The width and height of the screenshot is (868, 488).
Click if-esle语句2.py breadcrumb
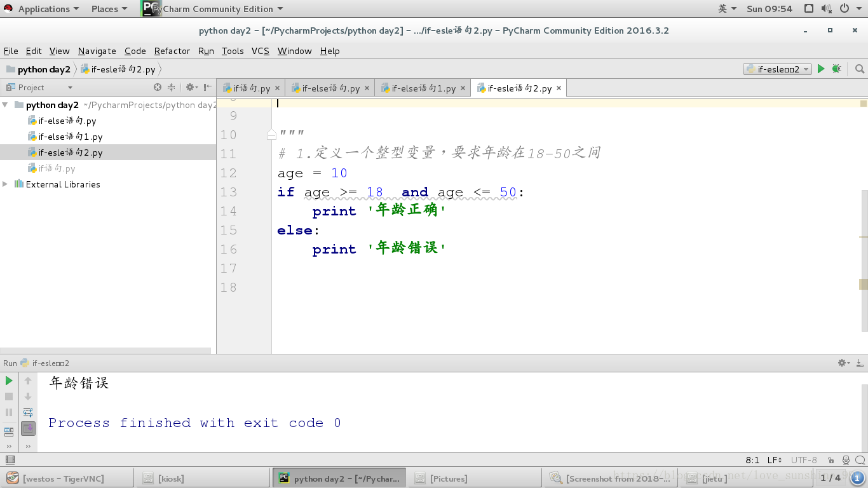pyautogui.click(x=118, y=69)
